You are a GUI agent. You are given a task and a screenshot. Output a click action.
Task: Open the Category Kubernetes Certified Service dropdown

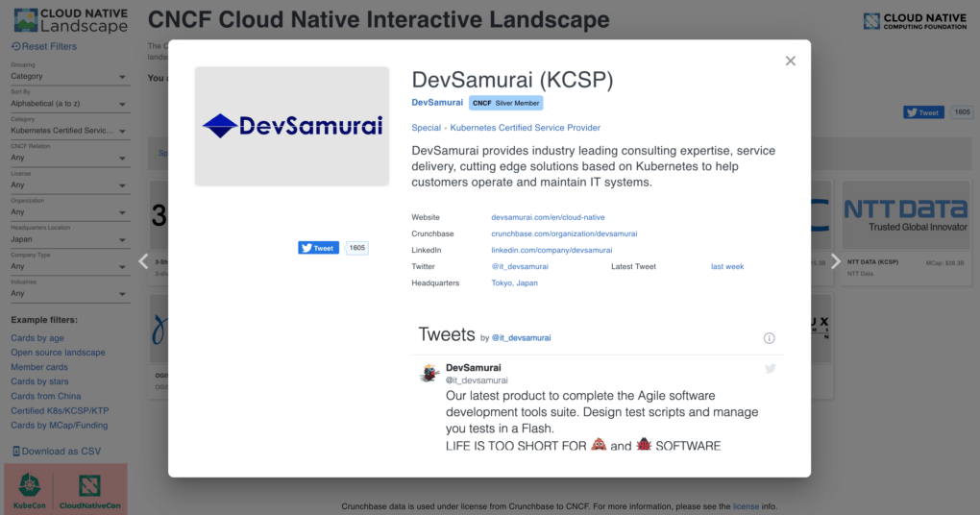tap(69, 131)
